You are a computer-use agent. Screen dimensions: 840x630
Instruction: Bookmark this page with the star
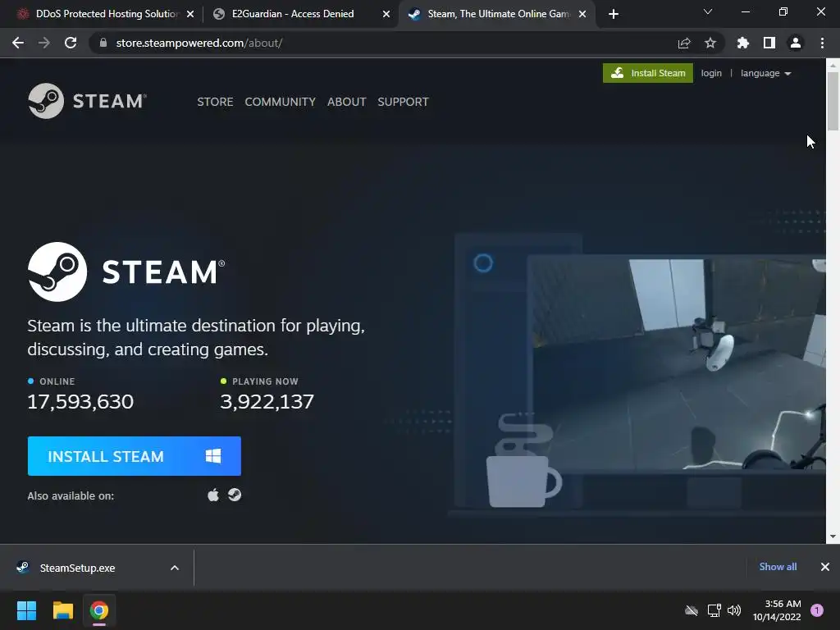710,43
